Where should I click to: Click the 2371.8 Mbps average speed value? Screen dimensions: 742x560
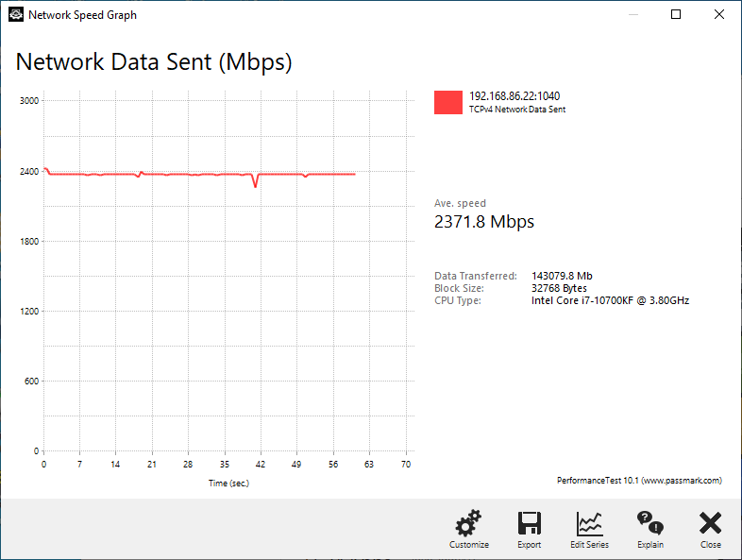point(484,222)
